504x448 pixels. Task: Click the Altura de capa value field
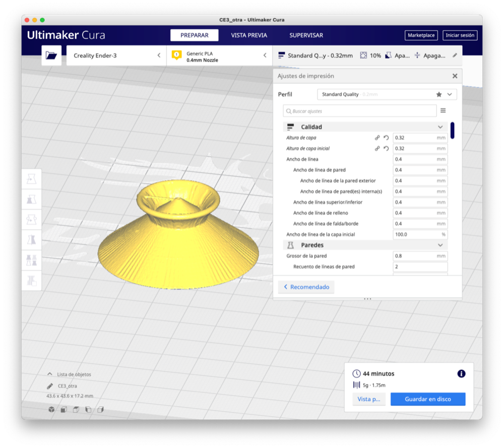420,138
